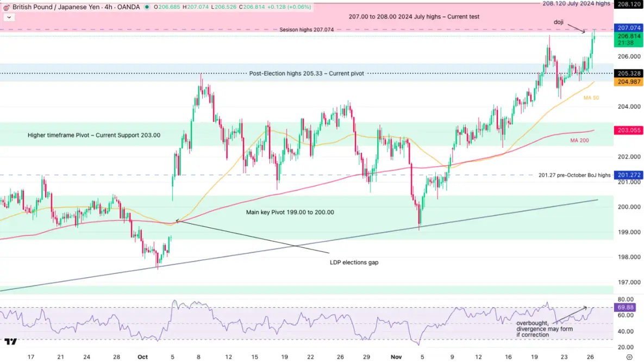This screenshot has width=644, height=362.
Task: Click the TradingView logo in bottom-left
Action: pyautogui.click(x=10, y=342)
